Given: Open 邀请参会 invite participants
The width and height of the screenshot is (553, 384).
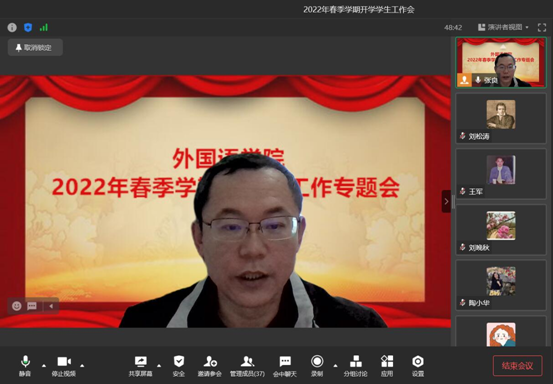Looking at the screenshot, I should coord(210,366).
